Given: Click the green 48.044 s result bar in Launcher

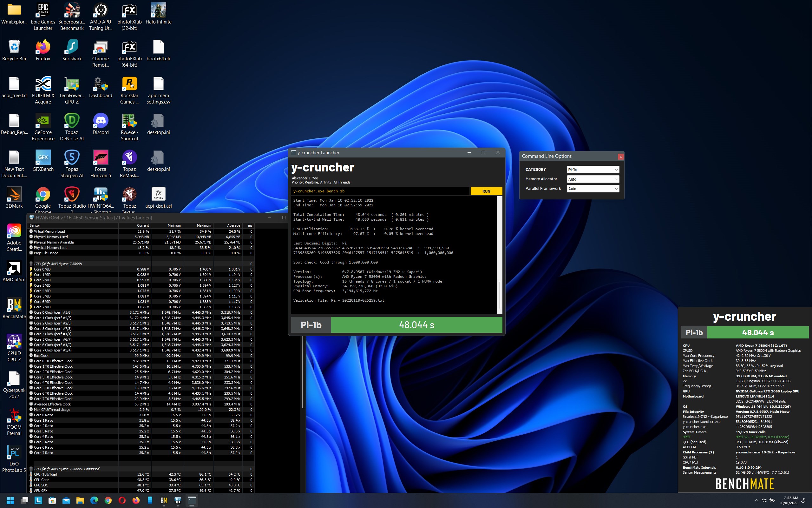Looking at the screenshot, I should click(x=416, y=325).
